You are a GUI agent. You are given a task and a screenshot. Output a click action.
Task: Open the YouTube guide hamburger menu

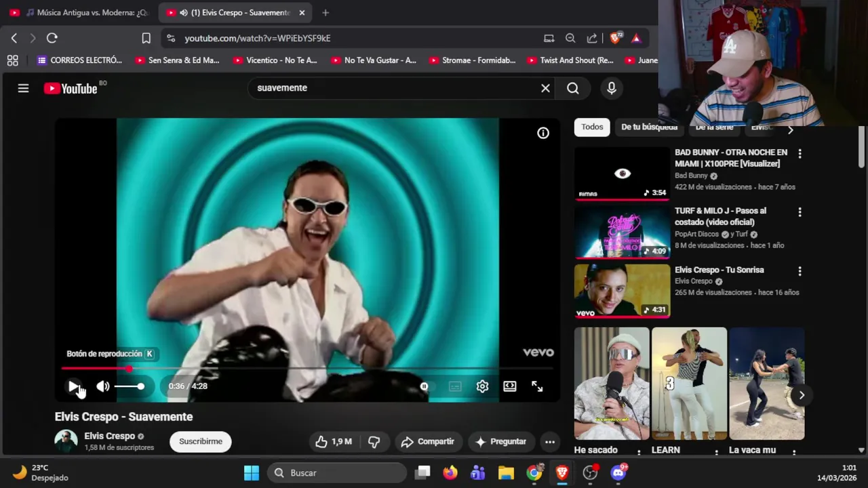tap(23, 88)
